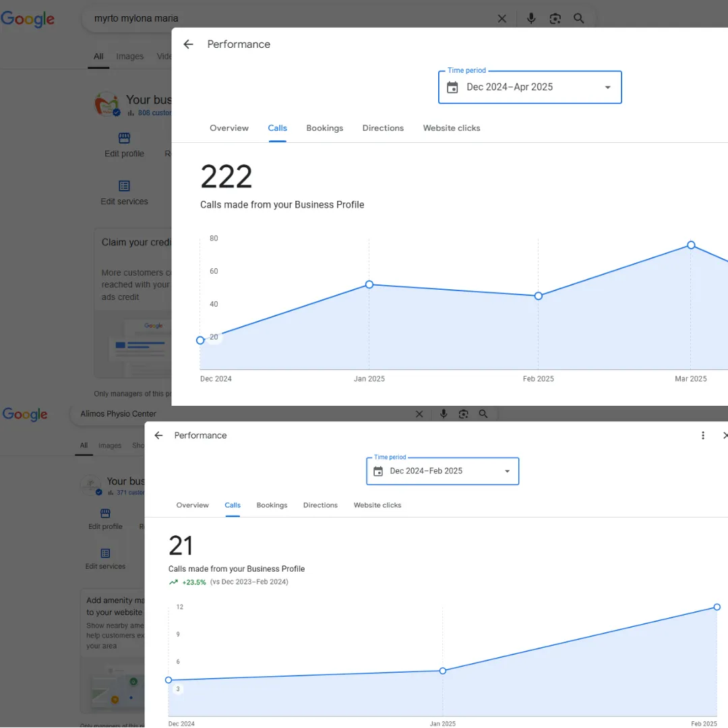Click the Feb 2025 data point on upper chart

(538, 296)
